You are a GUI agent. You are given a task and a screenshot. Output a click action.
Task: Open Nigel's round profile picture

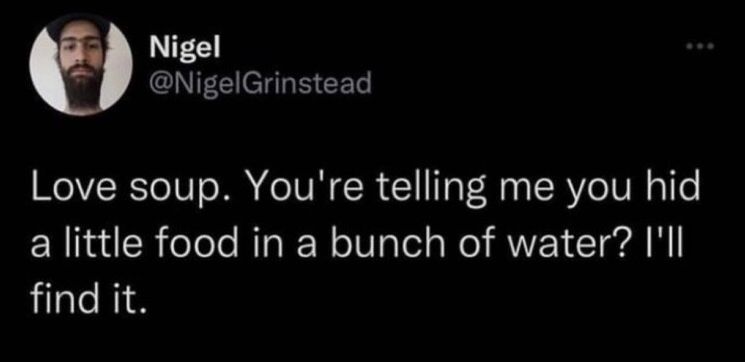pos(81,65)
